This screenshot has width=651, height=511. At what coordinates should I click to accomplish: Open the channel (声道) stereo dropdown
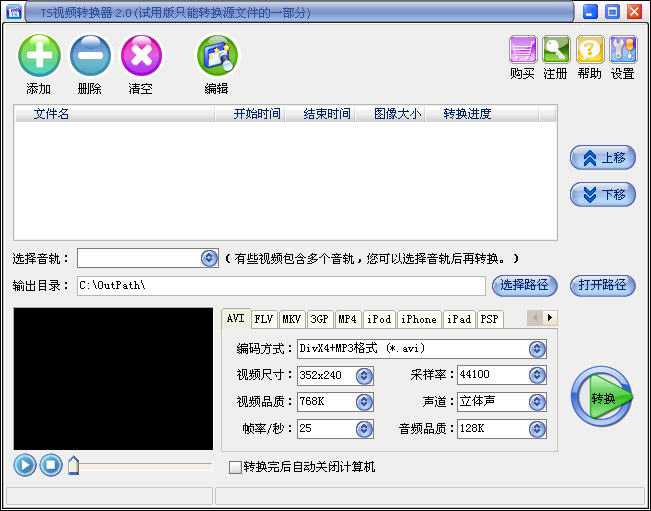coord(537,402)
